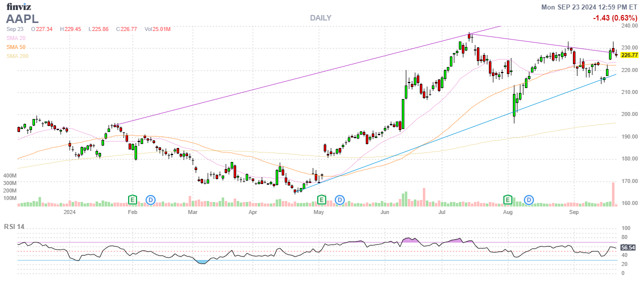Click the Vol 25.01M volume readout
This screenshot has width=644, height=281.
pos(157,29)
